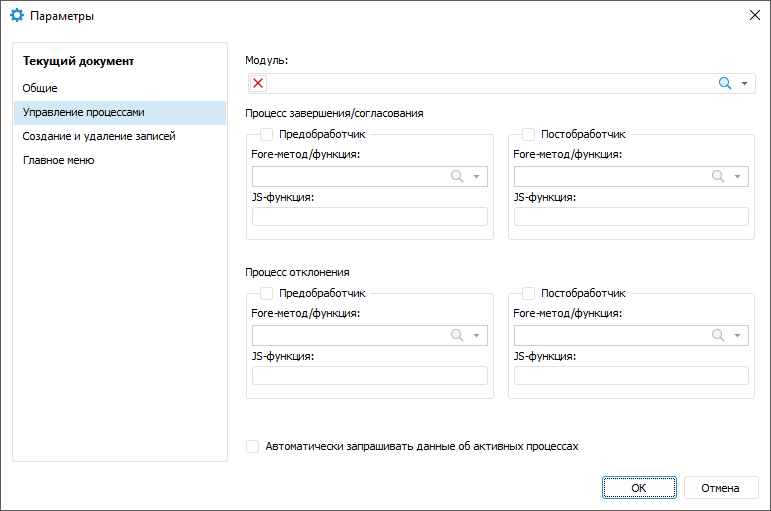The height and width of the screenshot is (511, 771).
Task: Click JS-функция field in completion Предобработчик group
Action: point(370,217)
